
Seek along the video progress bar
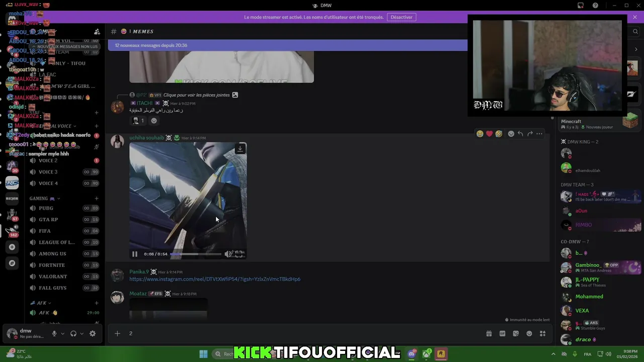(196, 254)
